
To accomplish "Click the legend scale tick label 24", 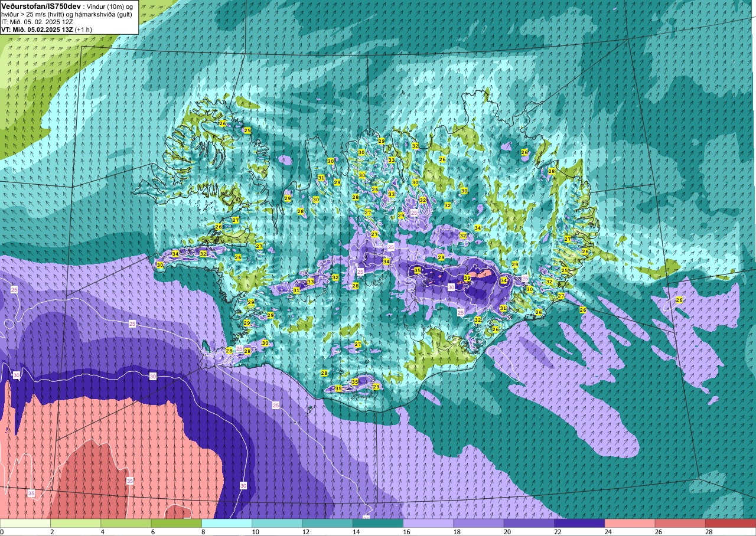I will point(608,532).
